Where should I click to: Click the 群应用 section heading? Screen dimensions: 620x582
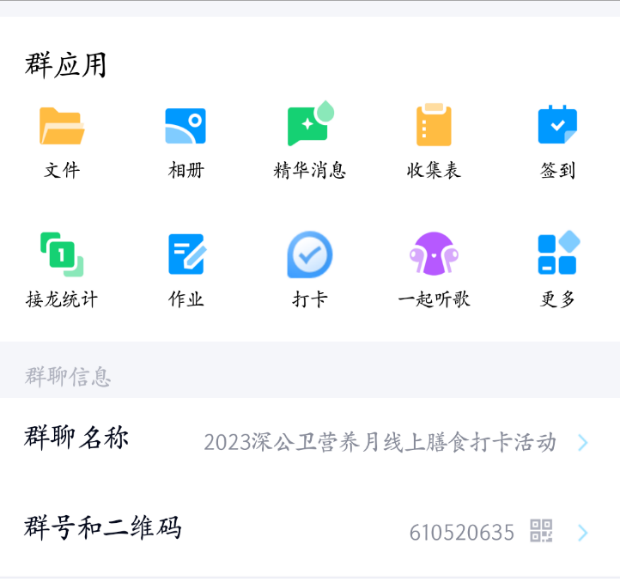click(66, 65)
